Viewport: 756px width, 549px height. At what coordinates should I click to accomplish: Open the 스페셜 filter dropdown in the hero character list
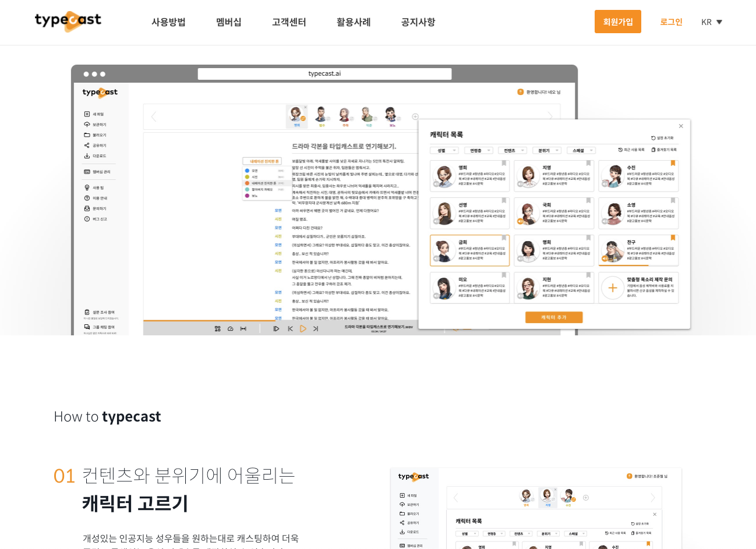click(581, 151)
